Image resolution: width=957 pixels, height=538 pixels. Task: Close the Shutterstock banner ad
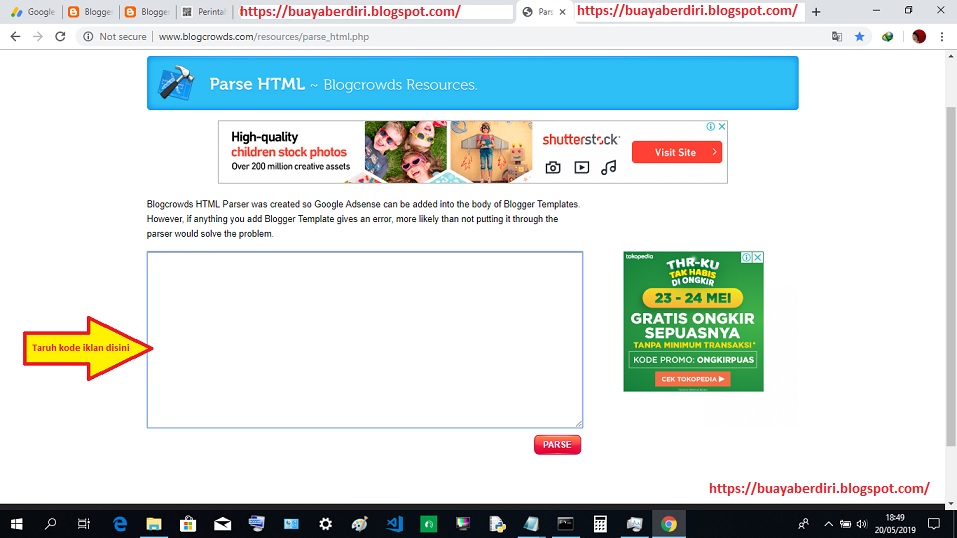(722, 126)
